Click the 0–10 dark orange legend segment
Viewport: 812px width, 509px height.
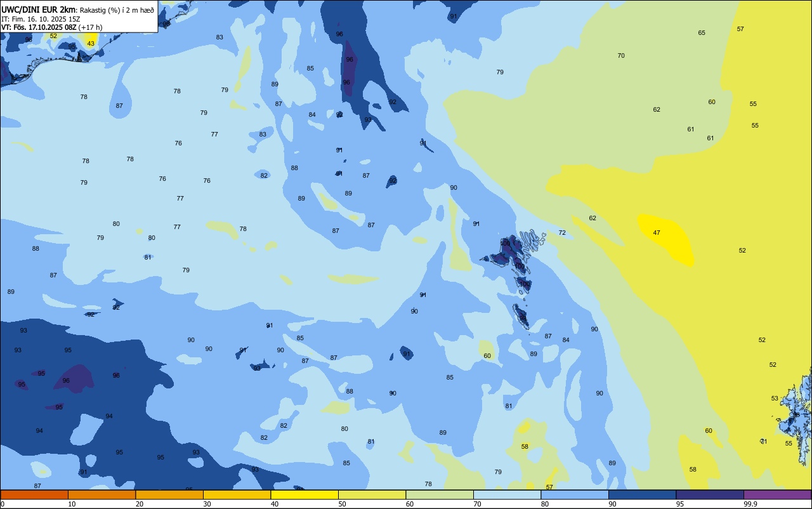click(34, 494)
